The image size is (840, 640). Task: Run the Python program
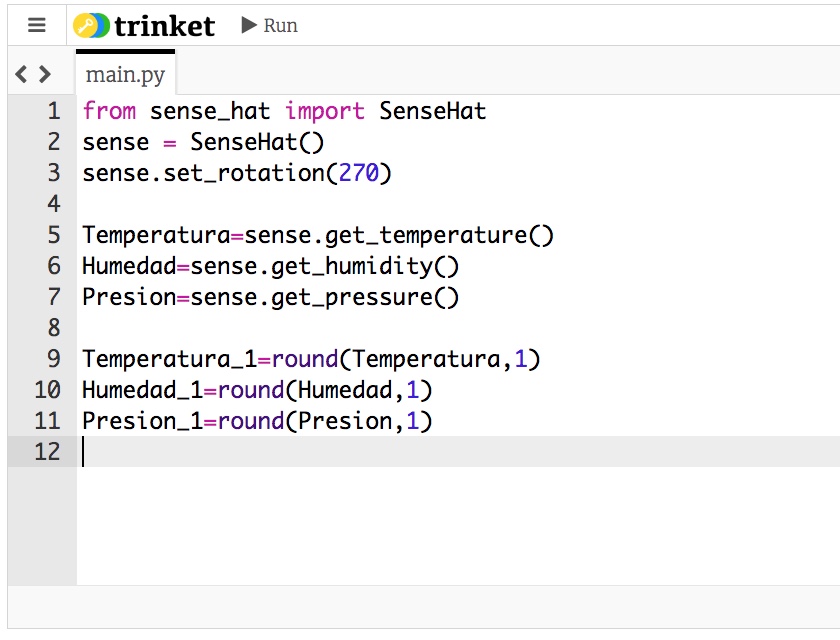pyautogui.click(x=270, y=25)
